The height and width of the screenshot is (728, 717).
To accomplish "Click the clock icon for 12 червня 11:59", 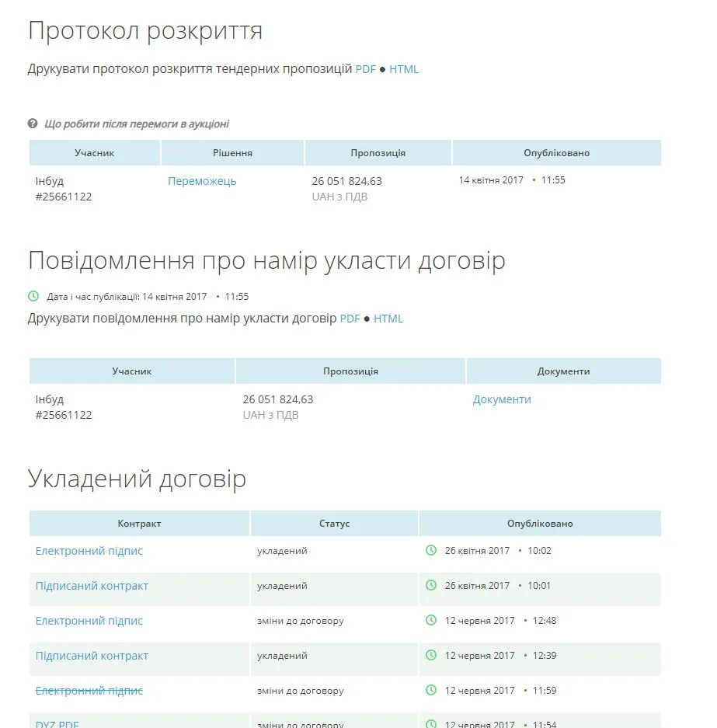I will tap(431, 691).
